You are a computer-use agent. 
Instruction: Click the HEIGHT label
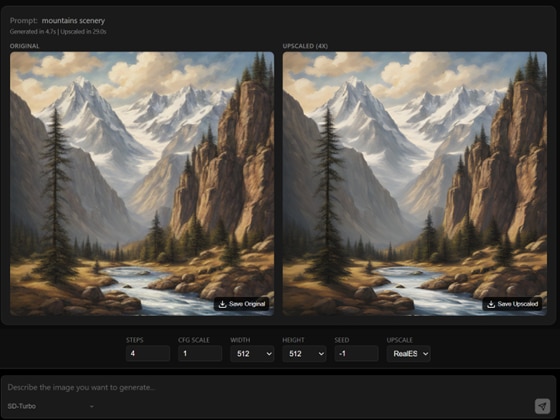[293, 340]
